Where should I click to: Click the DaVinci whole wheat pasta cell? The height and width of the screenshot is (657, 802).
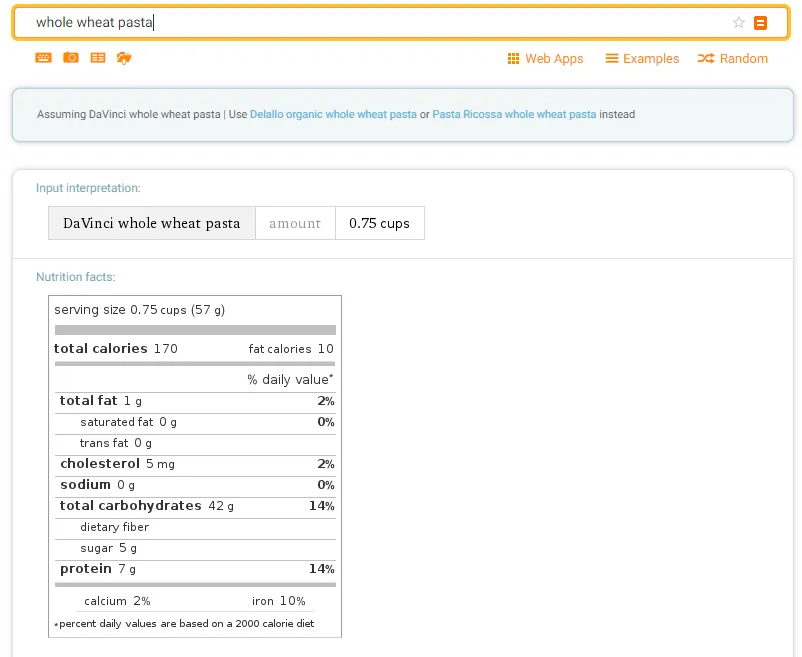point(152,223)
